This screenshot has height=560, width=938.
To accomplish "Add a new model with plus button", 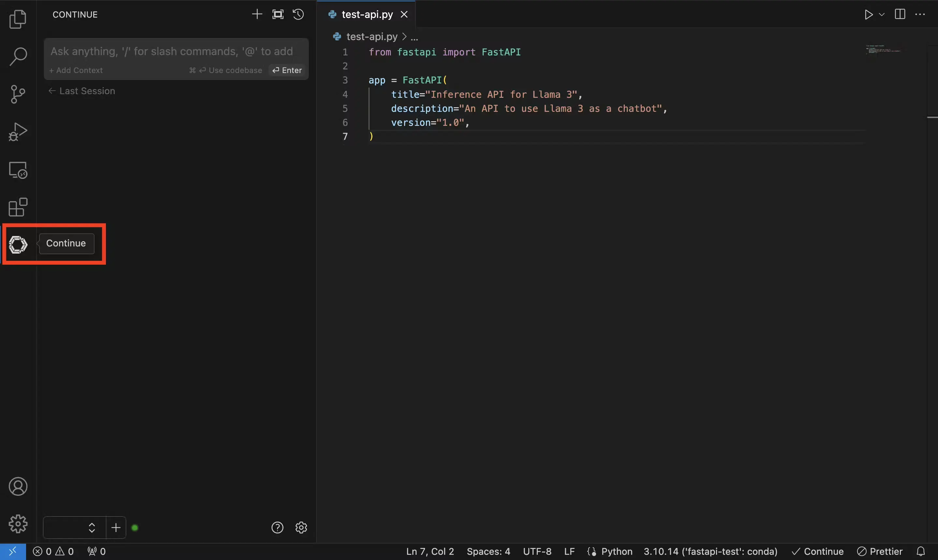I will pos(116,527).
